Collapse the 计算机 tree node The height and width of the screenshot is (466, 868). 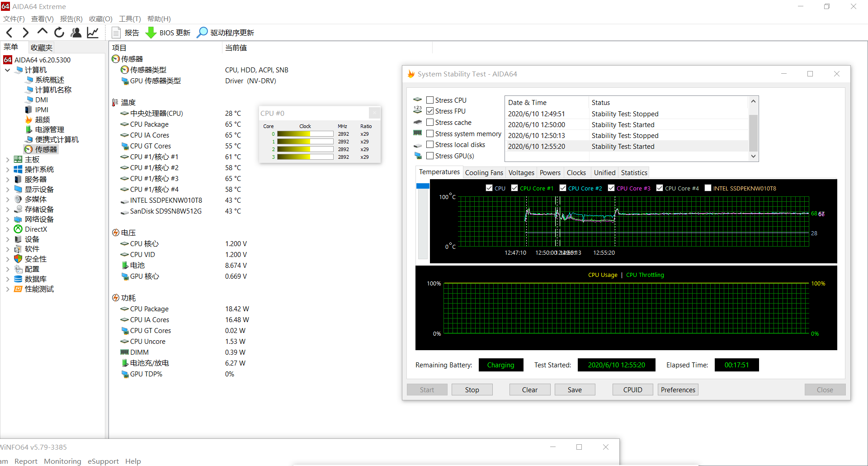click(x=8, y=70)
